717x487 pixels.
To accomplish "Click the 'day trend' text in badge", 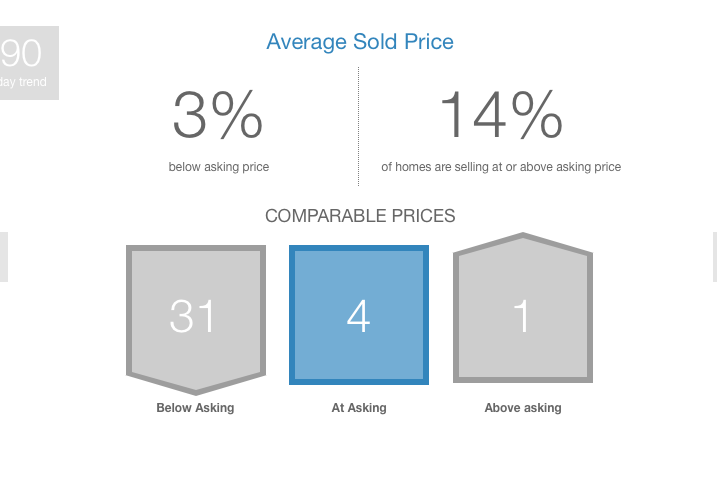I will 23,82.
